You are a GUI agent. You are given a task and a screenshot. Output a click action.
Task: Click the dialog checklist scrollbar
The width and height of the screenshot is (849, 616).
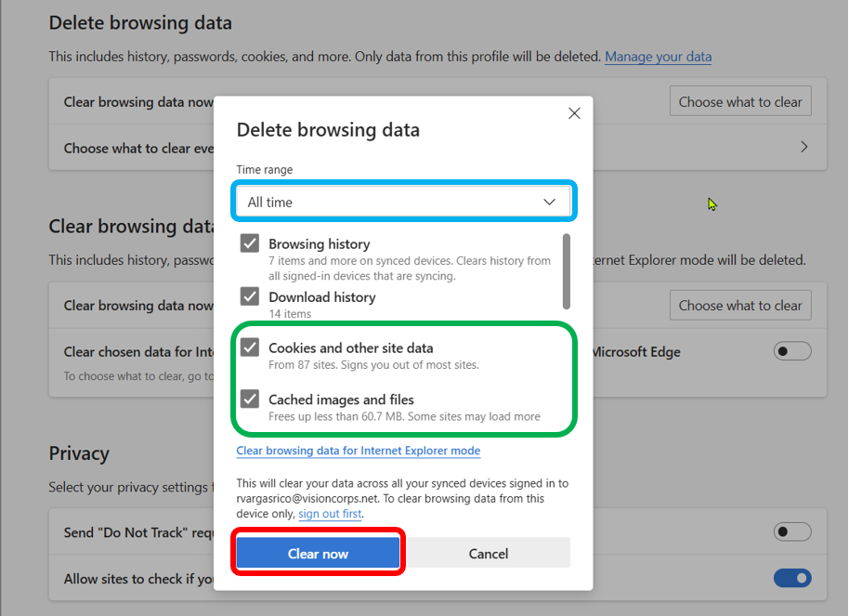567,269
